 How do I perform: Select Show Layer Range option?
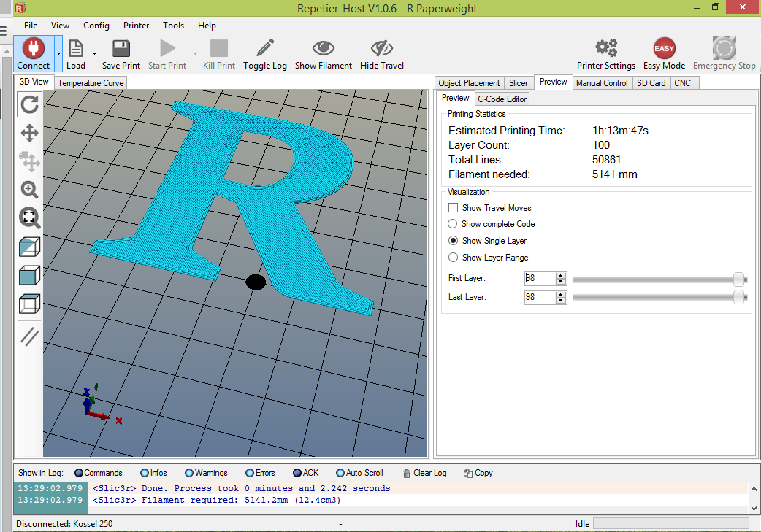(453, 257)
